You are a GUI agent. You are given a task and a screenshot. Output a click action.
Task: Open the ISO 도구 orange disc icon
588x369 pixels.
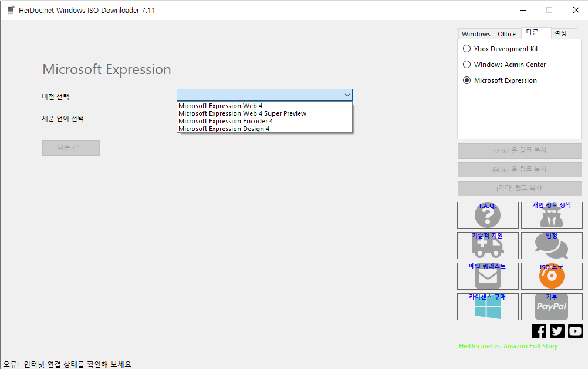point(552,276)
